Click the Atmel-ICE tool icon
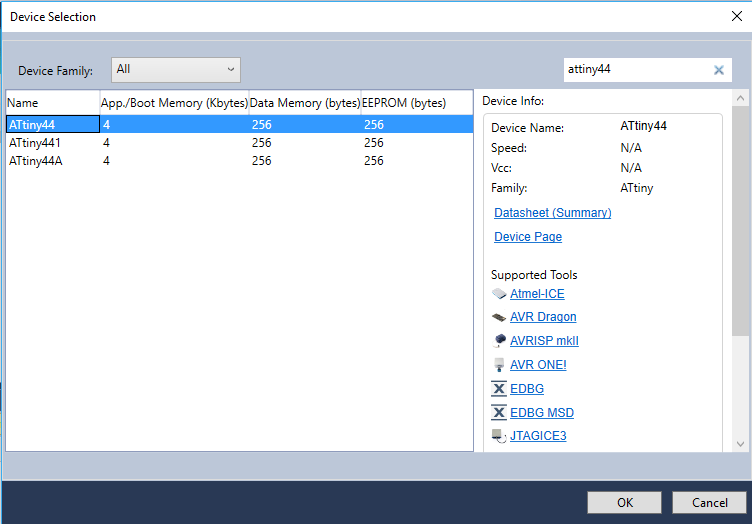Viewport: 752px width, 524px height. tap(499, 294)
